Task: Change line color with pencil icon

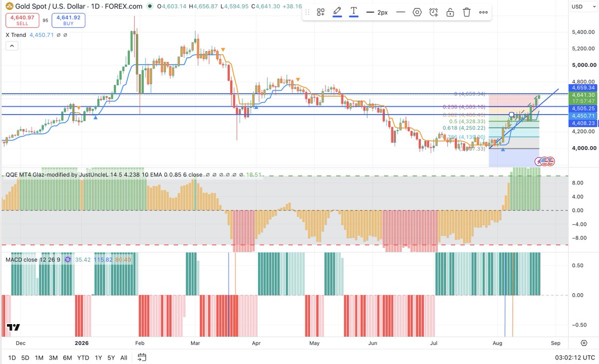Action: [x=337, y=12]
